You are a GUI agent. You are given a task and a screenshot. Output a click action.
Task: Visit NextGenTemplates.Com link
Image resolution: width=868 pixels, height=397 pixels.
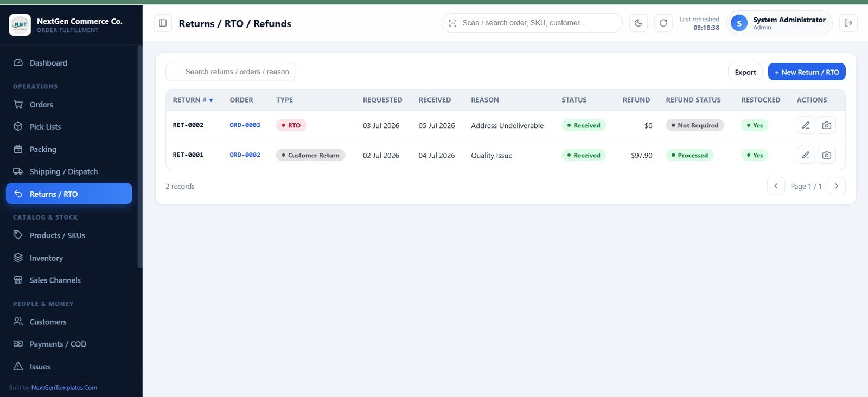(64, 388)
